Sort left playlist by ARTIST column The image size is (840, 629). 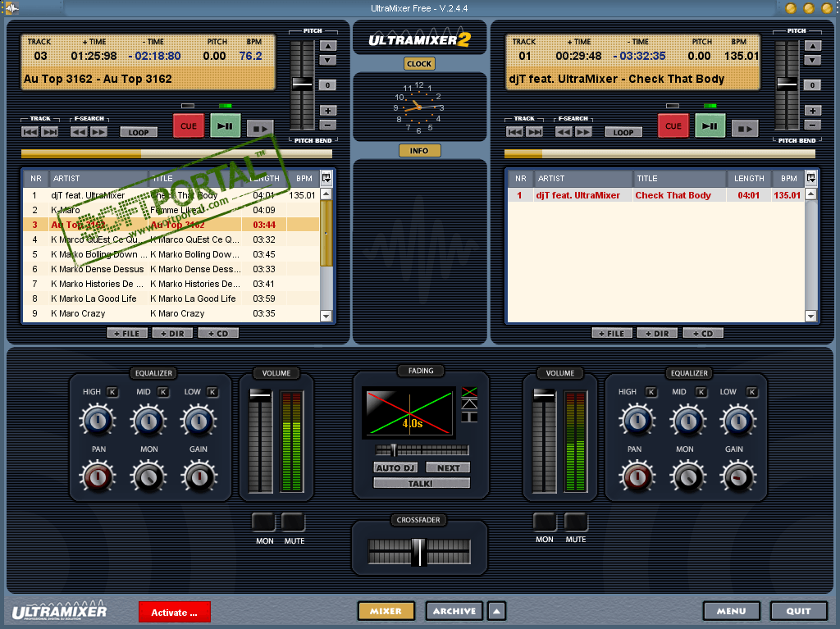click(x=98, y=179)
